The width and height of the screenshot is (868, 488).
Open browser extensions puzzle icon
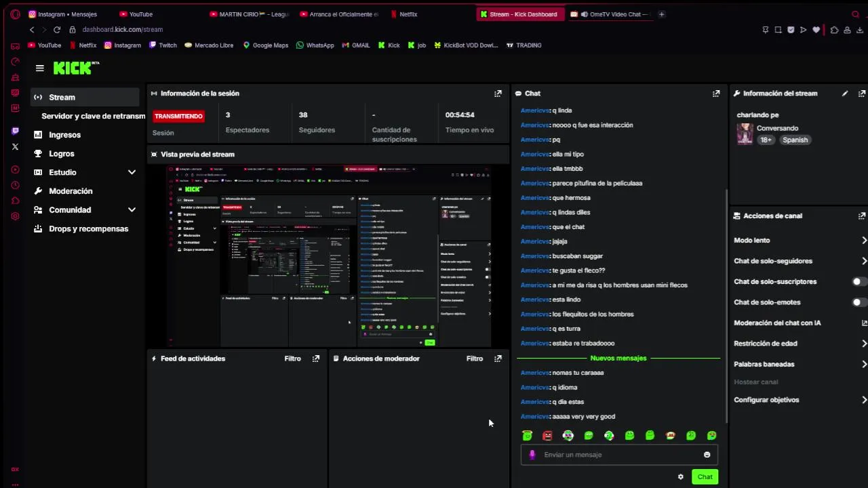(x=834, y=30)
